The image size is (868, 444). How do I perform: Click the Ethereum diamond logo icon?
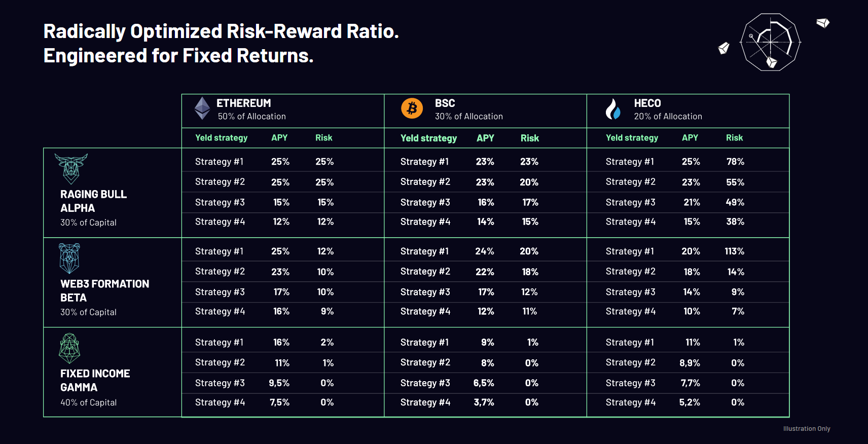[x=202, y=108]
